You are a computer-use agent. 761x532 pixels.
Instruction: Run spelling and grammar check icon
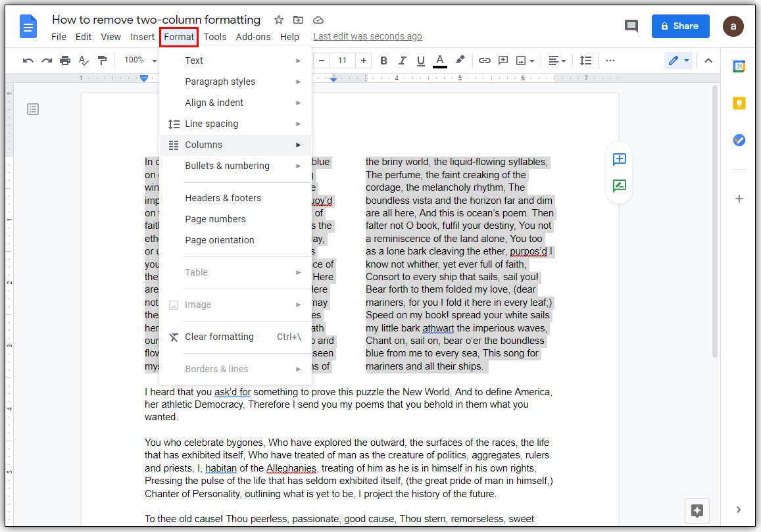[x=84, y=60]
